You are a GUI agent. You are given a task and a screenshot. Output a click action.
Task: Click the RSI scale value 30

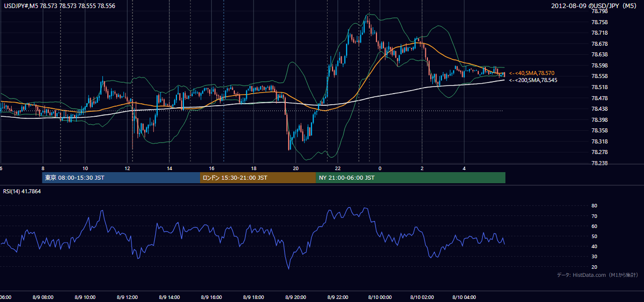(x=594, y=257)
